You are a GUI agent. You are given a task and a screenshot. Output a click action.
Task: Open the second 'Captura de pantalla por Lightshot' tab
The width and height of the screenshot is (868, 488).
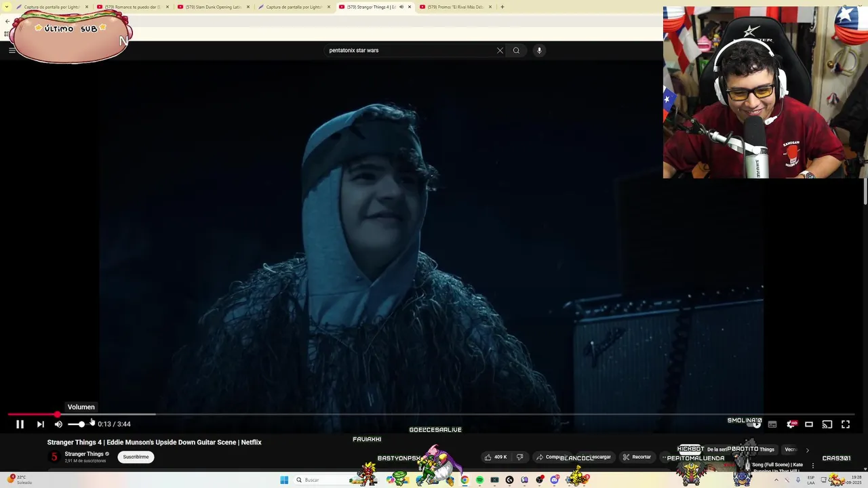[x=294, y=7]
